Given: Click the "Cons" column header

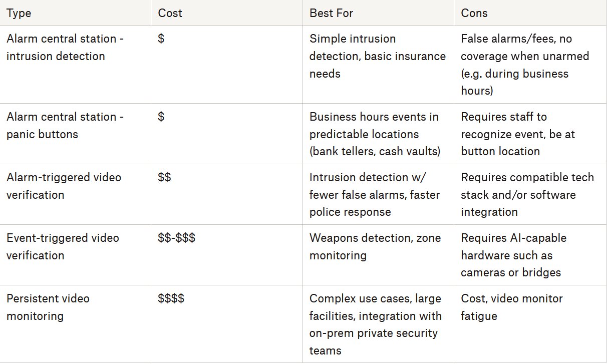Looking at the screenshot, I should tap(530, 13).
